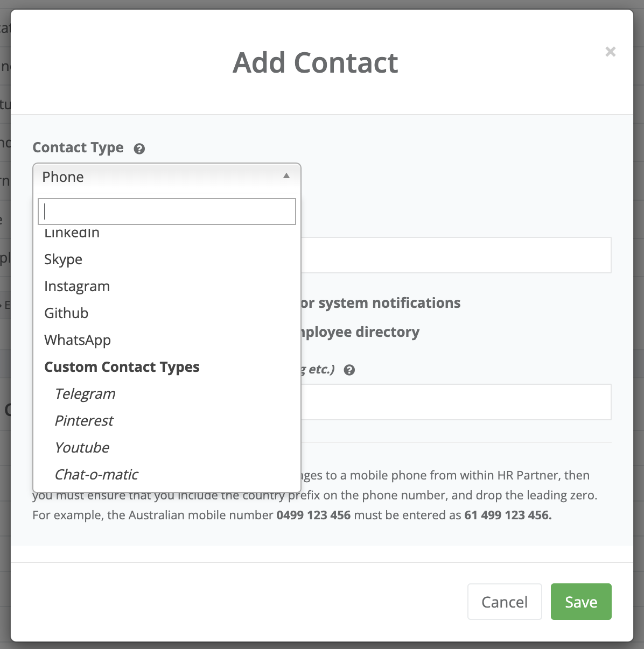Select WhatsApp contact type
Image resolution: width=644 pixels, height=649 pixels.
click(x=78, y=340)
